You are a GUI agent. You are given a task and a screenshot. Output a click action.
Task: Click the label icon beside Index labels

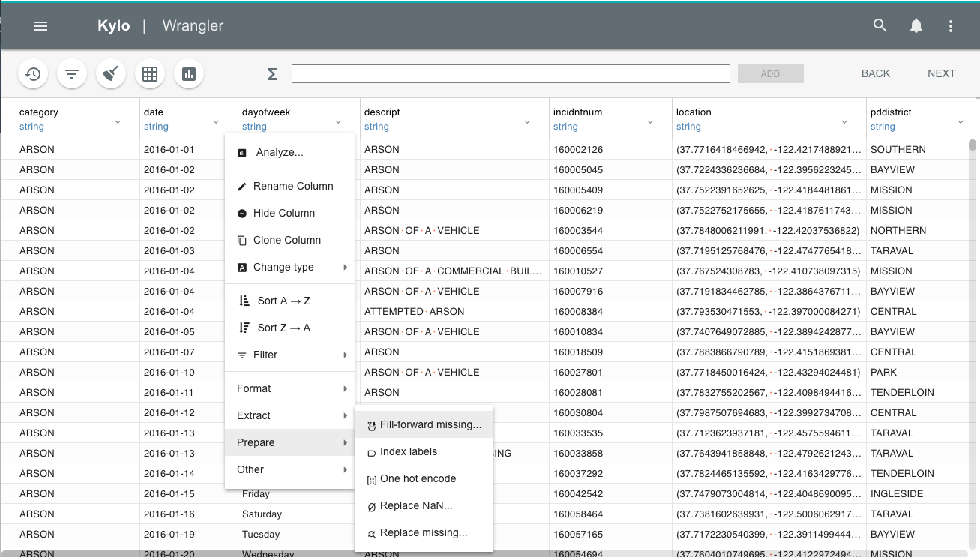pyautogui.click(x=372, y=453)
